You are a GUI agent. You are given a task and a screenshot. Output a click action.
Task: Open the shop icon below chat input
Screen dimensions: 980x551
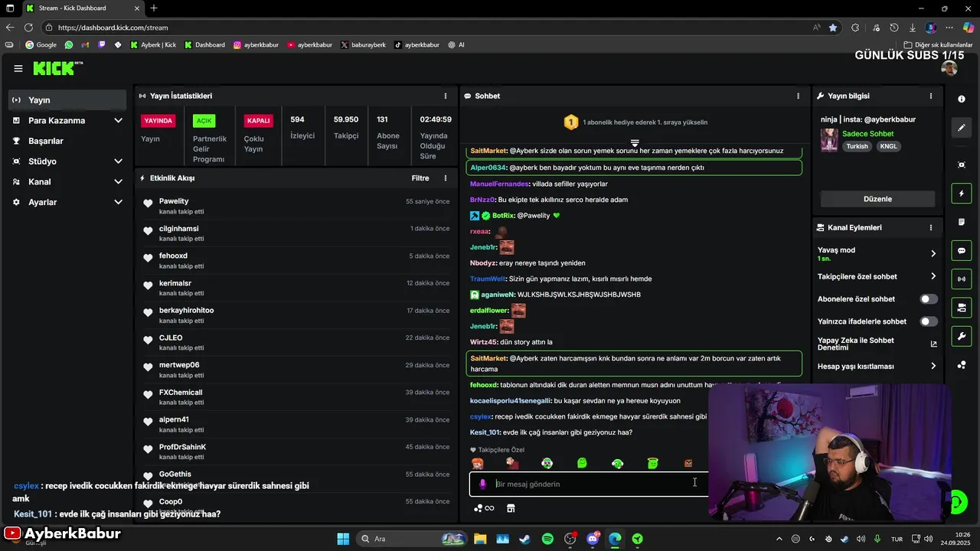click(511, 508)
